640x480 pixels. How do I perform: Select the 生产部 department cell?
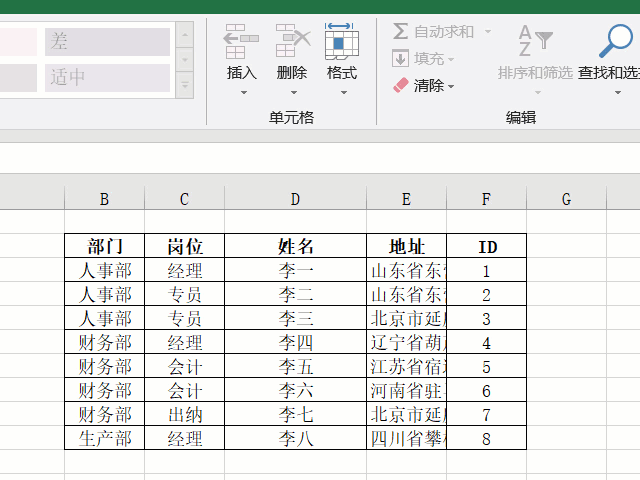104,438
